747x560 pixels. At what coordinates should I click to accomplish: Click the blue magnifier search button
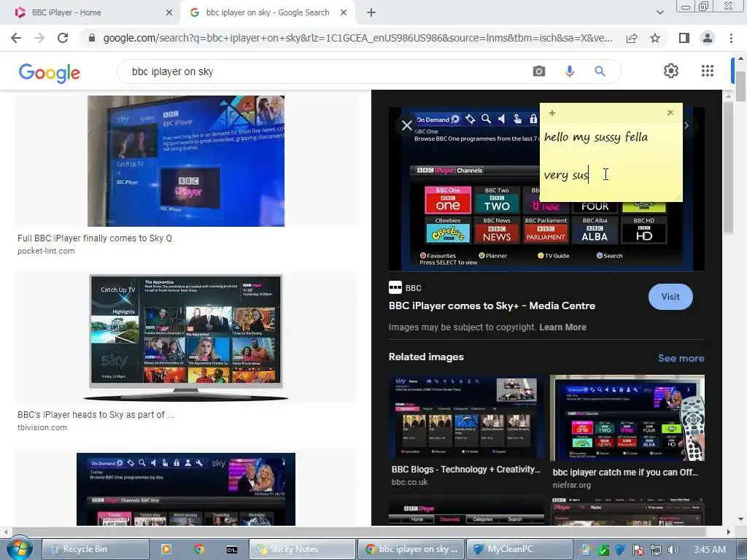(600, 71)
